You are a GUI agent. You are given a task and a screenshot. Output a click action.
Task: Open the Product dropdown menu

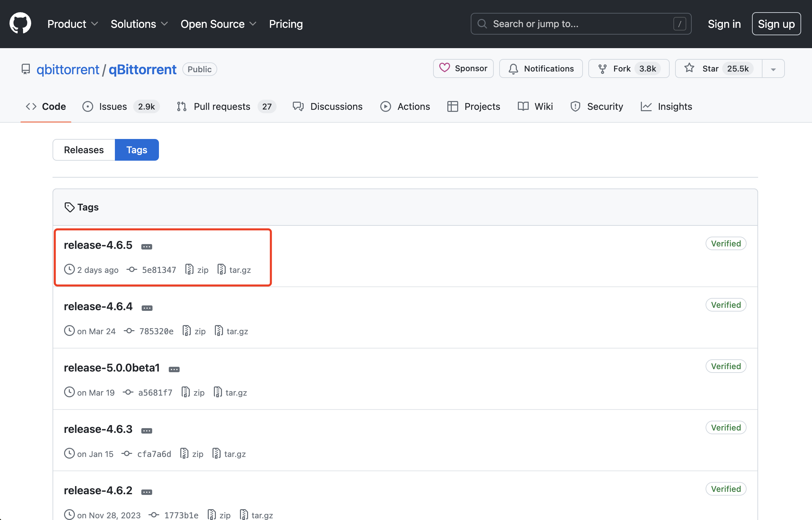point(73,24)
